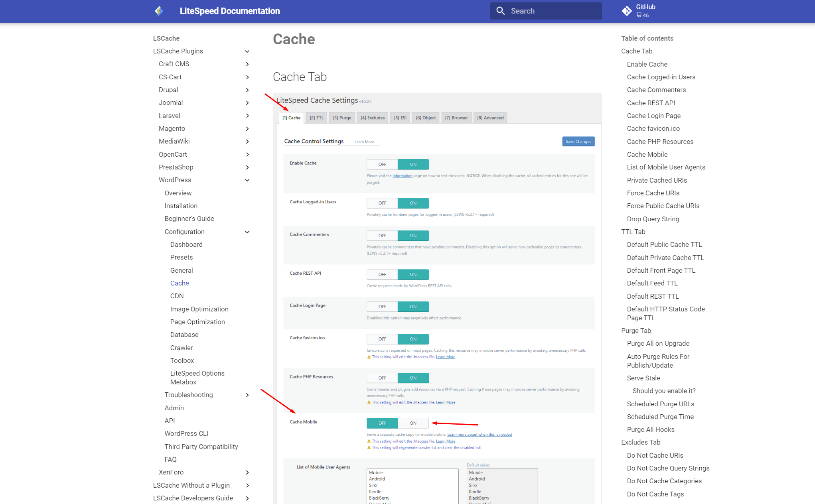Turn Cache Logged-in Users OFF

382,203
